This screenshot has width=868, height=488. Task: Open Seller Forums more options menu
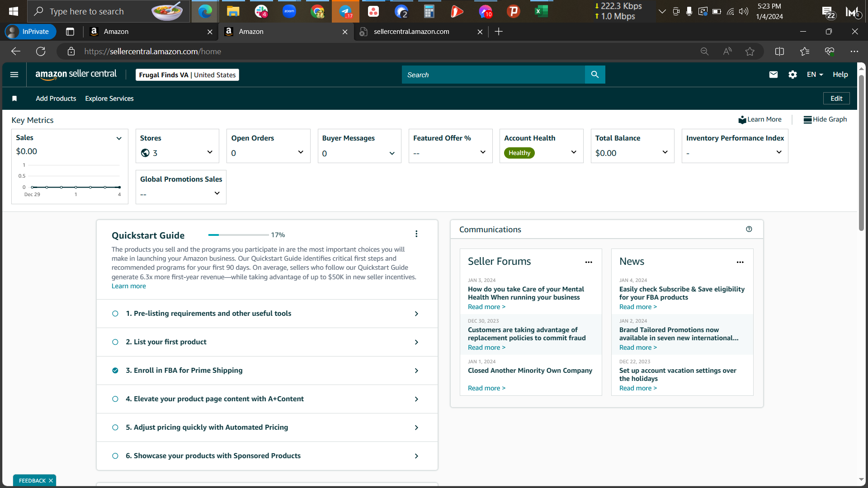click(x=589, y=262)
